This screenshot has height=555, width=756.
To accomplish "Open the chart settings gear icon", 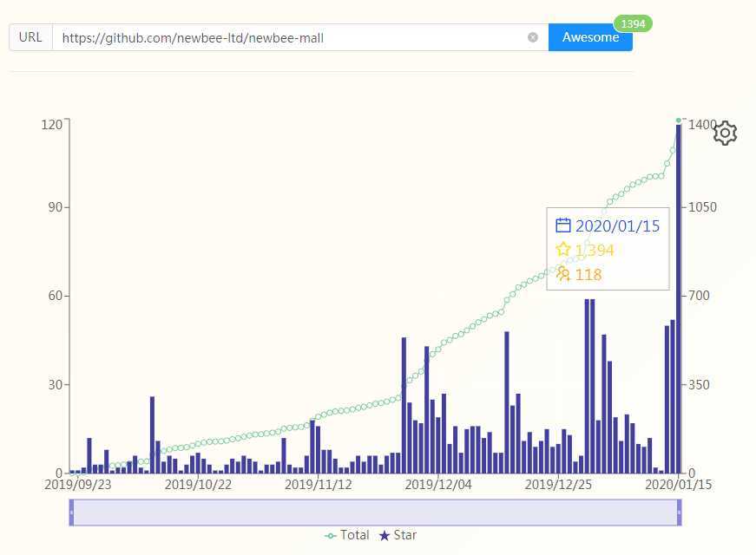I will (x=725, y=133).
